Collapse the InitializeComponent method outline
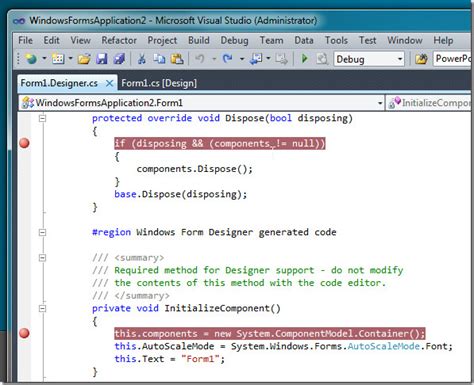 (42, 308)
